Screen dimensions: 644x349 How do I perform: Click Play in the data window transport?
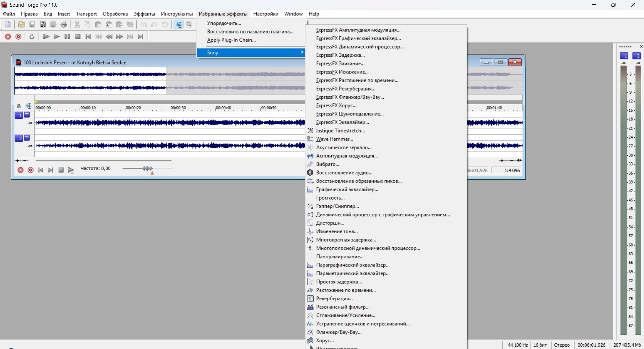point(71,170)
